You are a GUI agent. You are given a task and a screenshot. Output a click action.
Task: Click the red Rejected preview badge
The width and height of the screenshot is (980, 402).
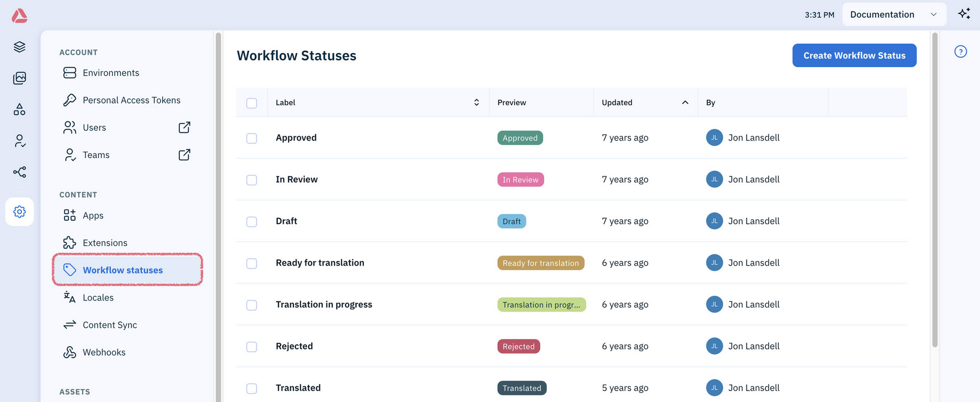[519, 346]
